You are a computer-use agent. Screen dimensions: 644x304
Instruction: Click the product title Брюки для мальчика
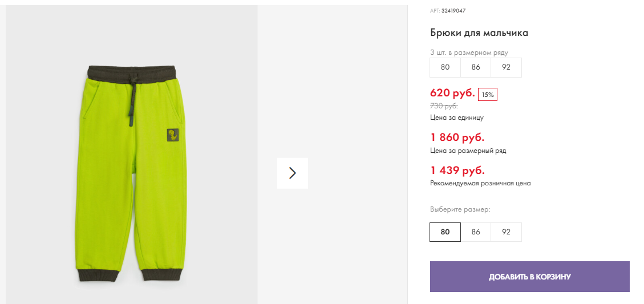(479, 33)
